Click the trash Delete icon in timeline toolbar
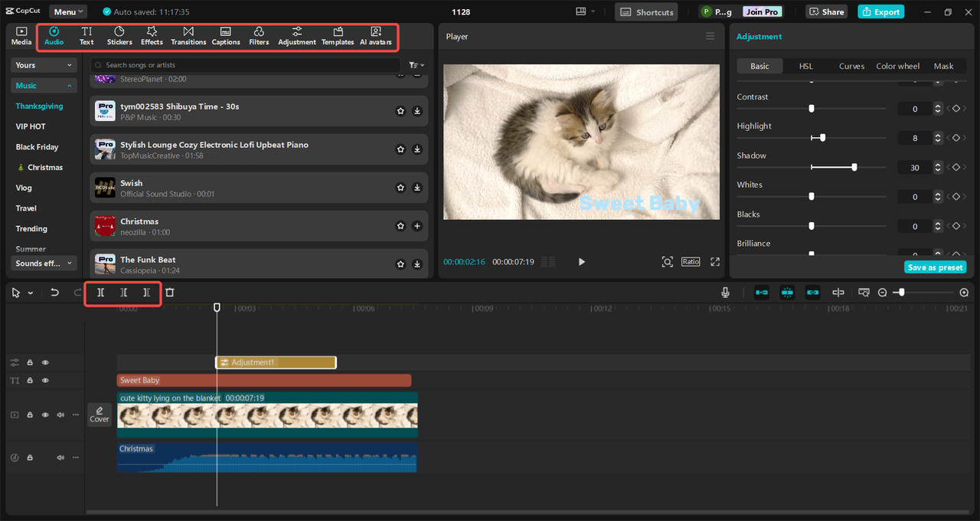 coord(170,293)
